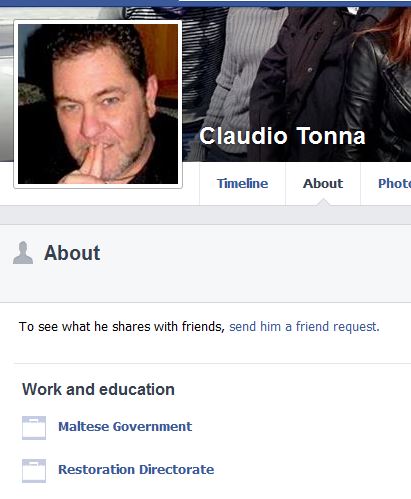Switch to the Timeline tab
This screenshot has height=499, width=411.
[242, 183]
